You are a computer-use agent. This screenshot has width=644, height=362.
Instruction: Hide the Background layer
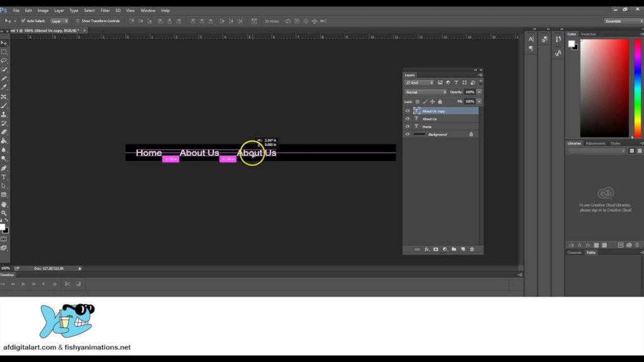tap(407, 134)
